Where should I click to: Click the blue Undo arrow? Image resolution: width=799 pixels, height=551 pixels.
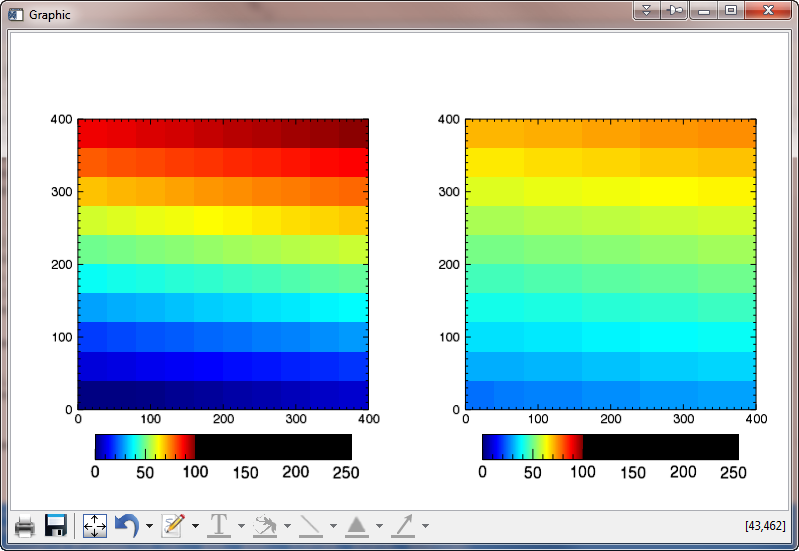[127, 525]
